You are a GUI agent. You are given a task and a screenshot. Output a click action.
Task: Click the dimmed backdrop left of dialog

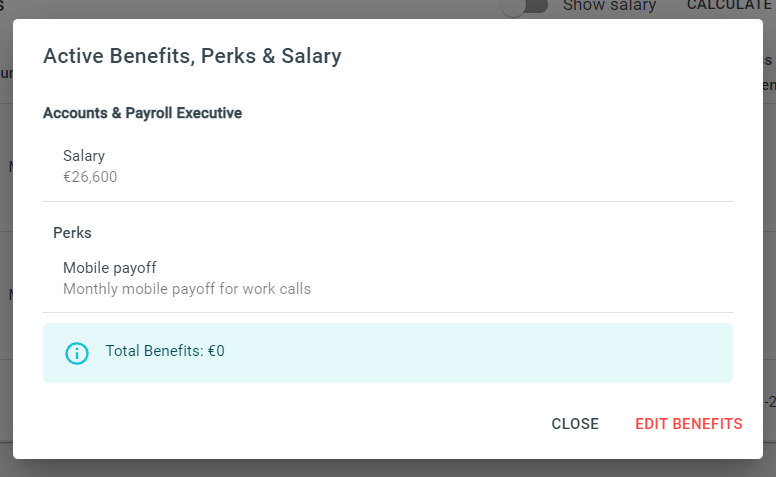click(x=6, y=238)
